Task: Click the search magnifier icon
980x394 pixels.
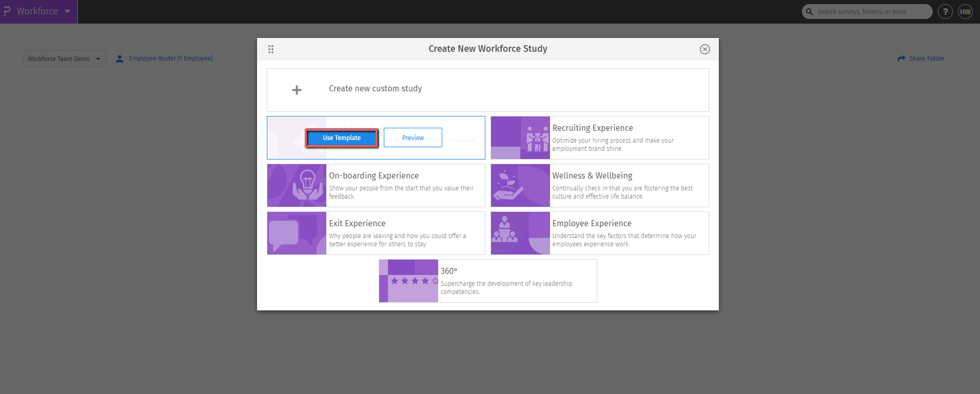Action: point(810,11)
